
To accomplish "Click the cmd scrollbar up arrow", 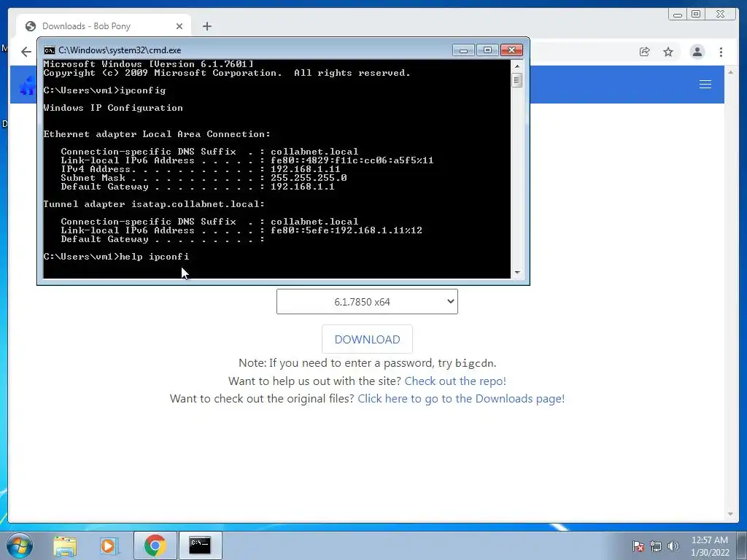I will click(x=517, y=66).
